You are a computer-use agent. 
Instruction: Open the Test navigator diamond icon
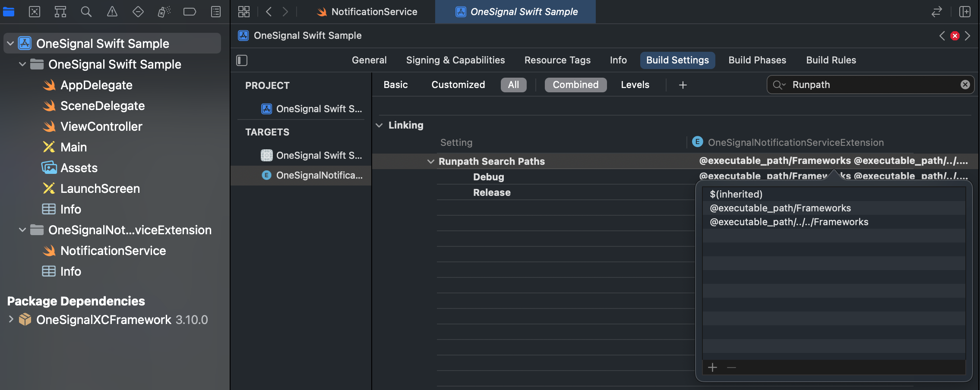[138, 12]
